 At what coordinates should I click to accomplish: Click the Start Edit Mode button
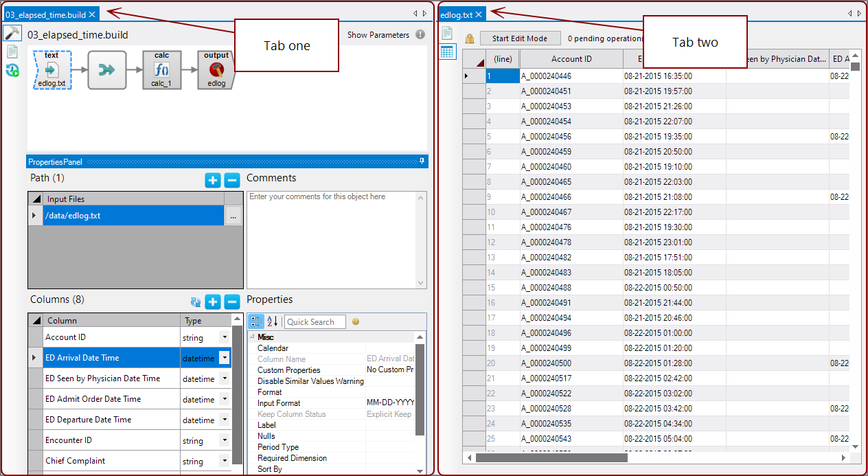[520, 38]
